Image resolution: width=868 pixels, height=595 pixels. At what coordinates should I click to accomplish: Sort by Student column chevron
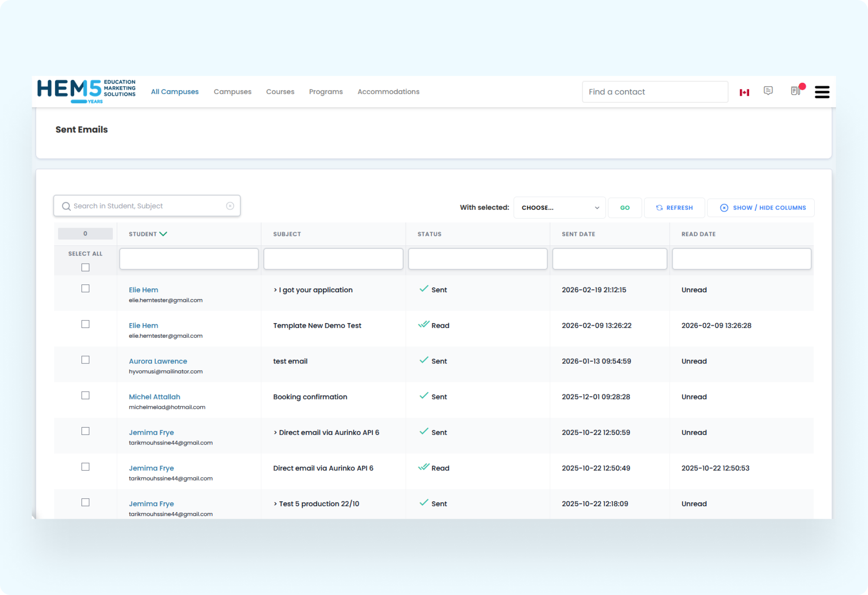[163, 234]
